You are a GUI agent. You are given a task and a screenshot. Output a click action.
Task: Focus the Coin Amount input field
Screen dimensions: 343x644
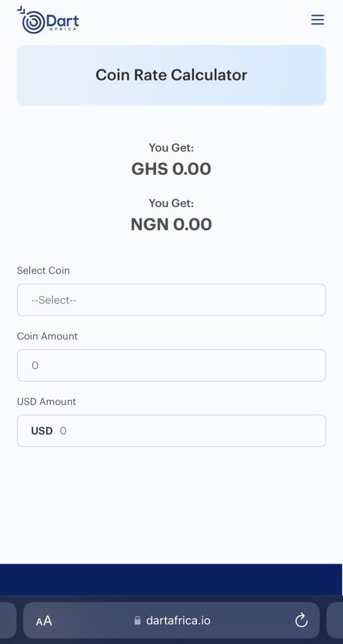171,365
